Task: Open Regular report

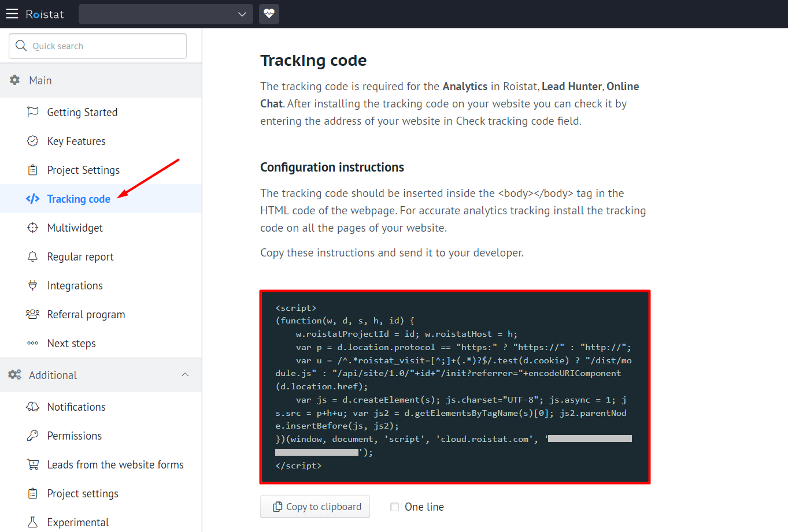Action: (80, 256)
